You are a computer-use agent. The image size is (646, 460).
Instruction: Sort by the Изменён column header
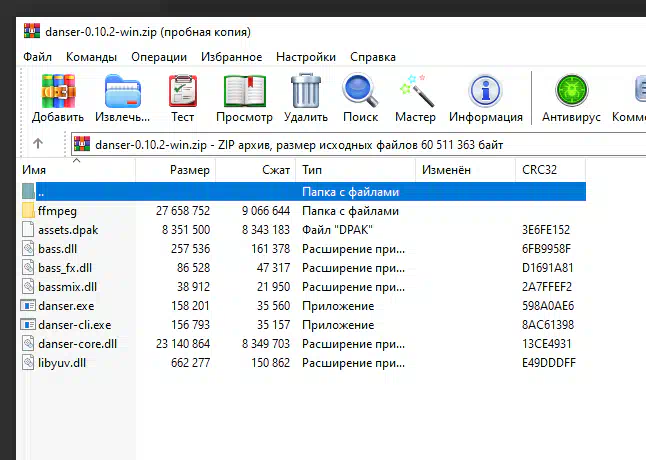point(466,170)
